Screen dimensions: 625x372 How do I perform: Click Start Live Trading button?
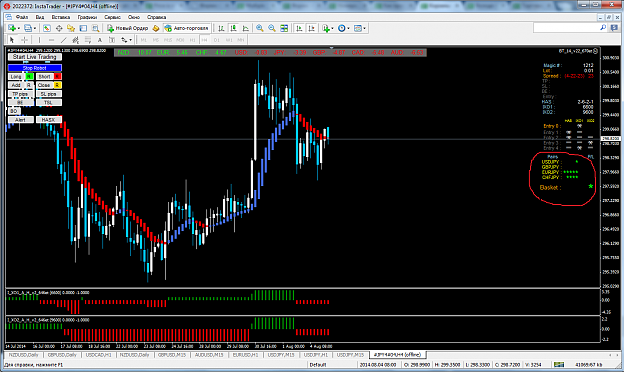(35, 57)
